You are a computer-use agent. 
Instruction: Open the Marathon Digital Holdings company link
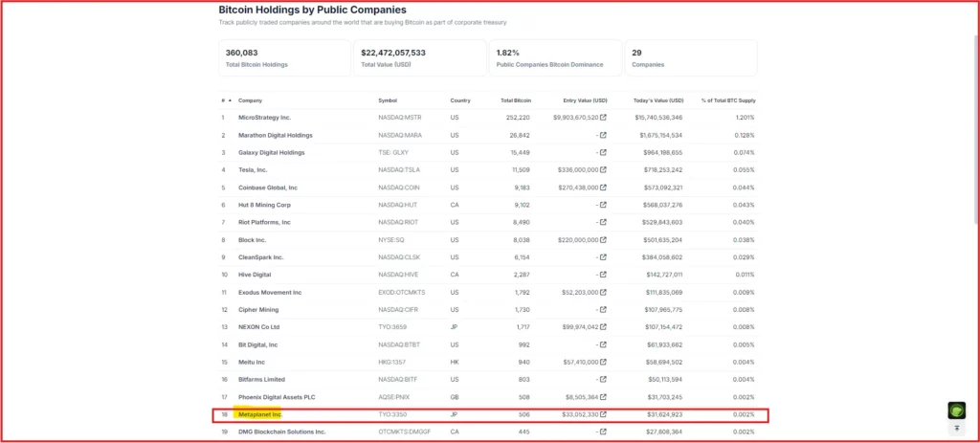276,135
